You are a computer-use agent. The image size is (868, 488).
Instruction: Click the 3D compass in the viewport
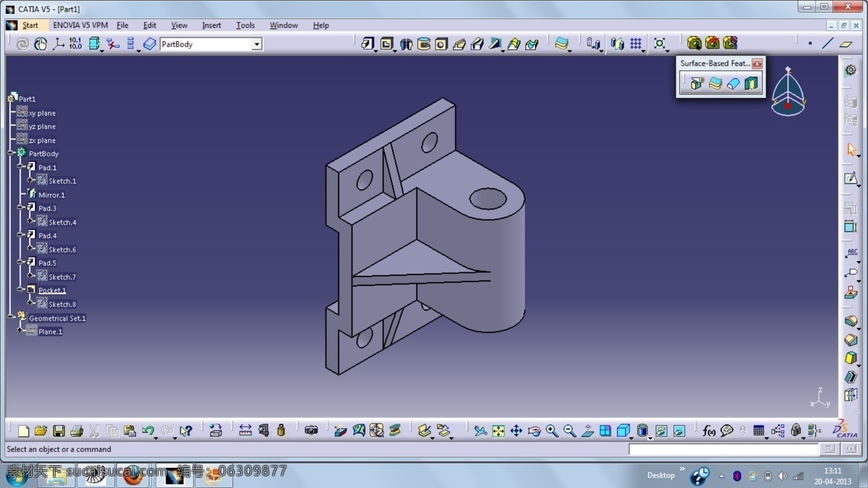point(788,92)
